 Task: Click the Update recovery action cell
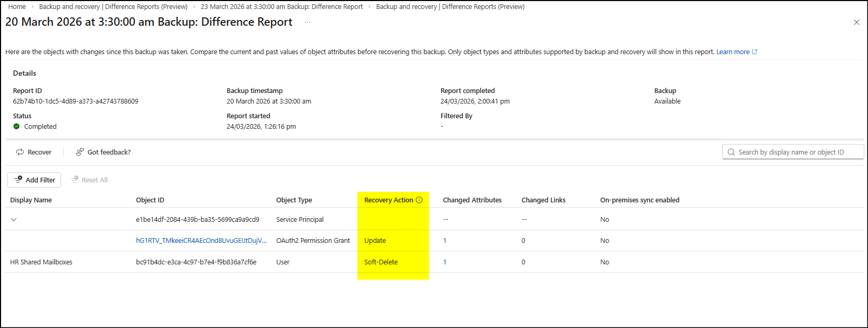point(375,240)
